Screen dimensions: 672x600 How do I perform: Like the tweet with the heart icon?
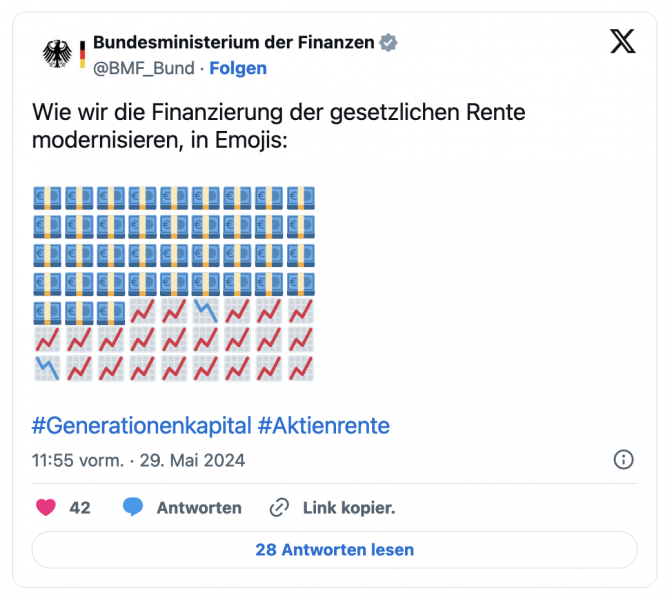pyautogui.click(x=46, y=507)
